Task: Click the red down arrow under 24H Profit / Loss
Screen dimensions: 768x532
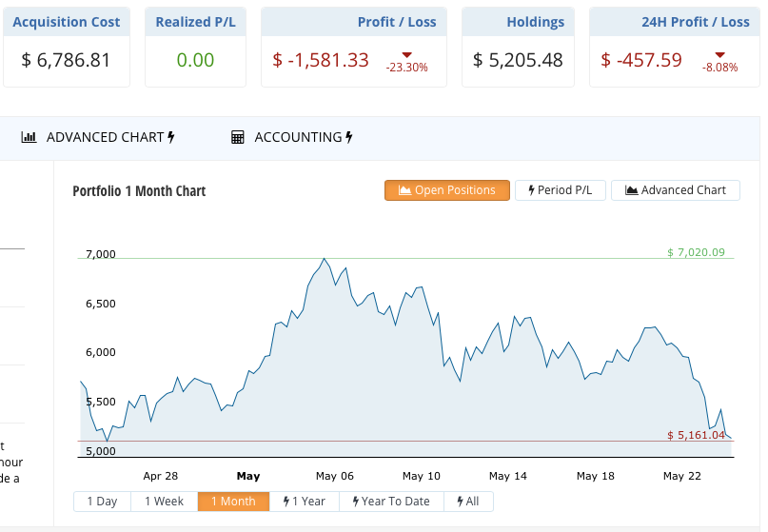Action: pos(719,54)
